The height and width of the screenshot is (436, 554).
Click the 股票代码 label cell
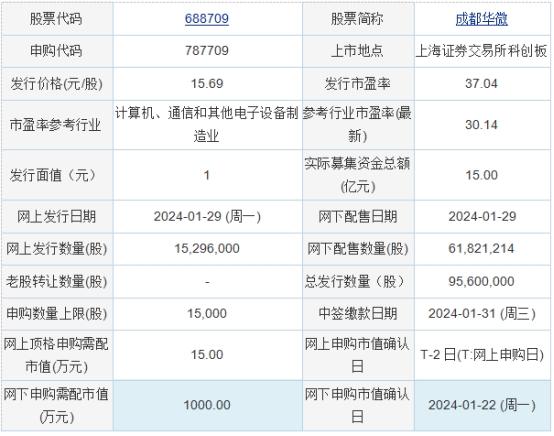coord(56,19)
